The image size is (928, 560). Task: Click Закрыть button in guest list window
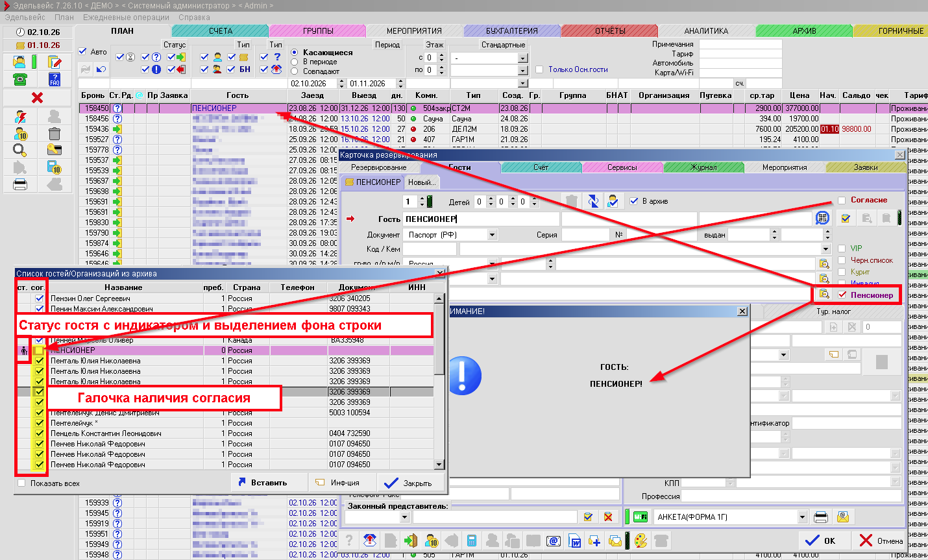pyautogui.click(x=408, y=483)
